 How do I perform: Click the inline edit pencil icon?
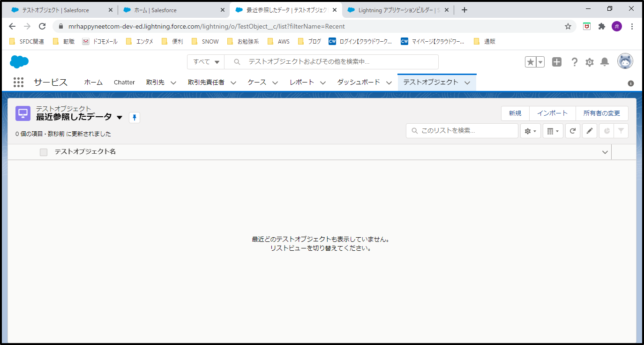(589, 131)
